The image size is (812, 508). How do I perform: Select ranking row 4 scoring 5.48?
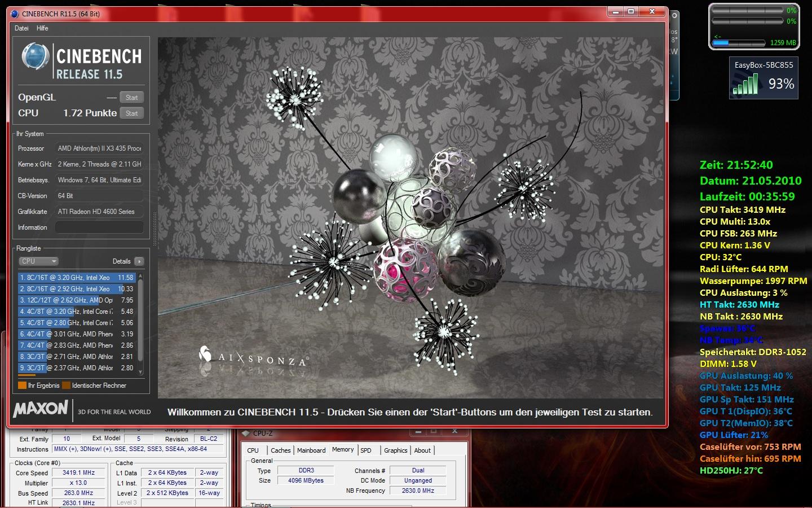click(77, 312)
